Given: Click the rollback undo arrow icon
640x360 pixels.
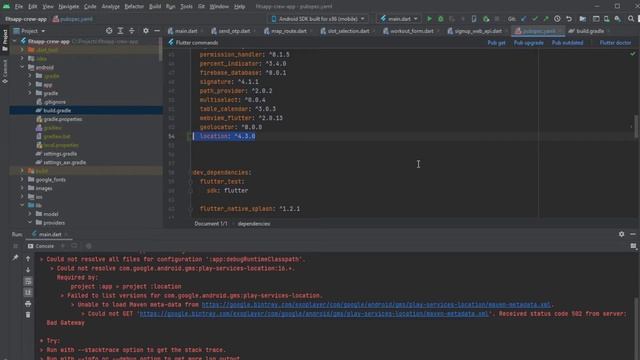Looking at the screenshot, I should point(569,19).
